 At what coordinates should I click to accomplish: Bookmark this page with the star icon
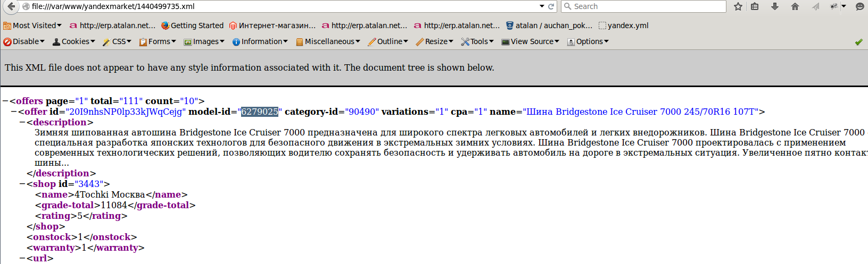(738, 6)
